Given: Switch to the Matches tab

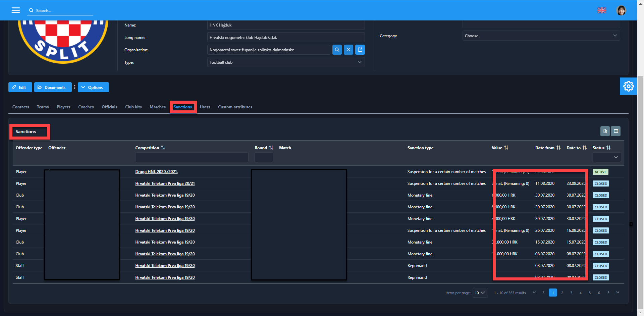Looking at the screenshot, I should [157, 107].
